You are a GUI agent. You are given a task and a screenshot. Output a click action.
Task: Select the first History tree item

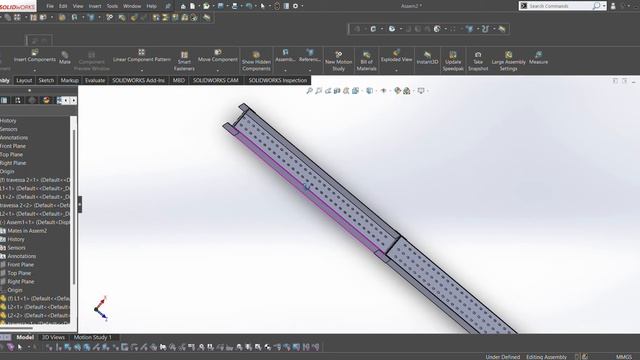pos(8,121)
